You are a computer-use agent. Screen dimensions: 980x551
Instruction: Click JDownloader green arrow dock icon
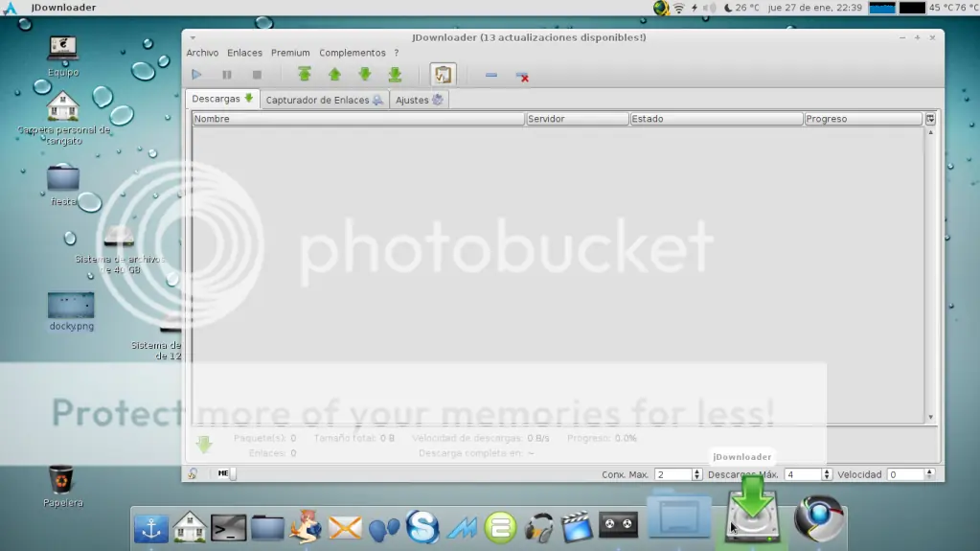point(753,511)
